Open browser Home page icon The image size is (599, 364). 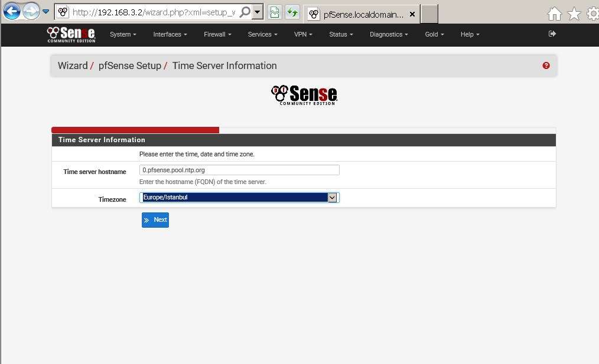tap(554, 14)
